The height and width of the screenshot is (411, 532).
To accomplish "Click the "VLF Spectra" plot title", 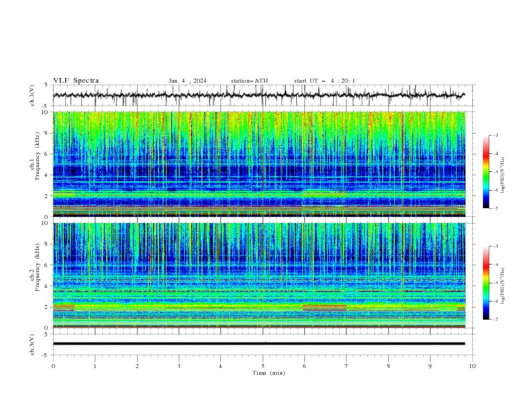I will click(x=76, y=81).
